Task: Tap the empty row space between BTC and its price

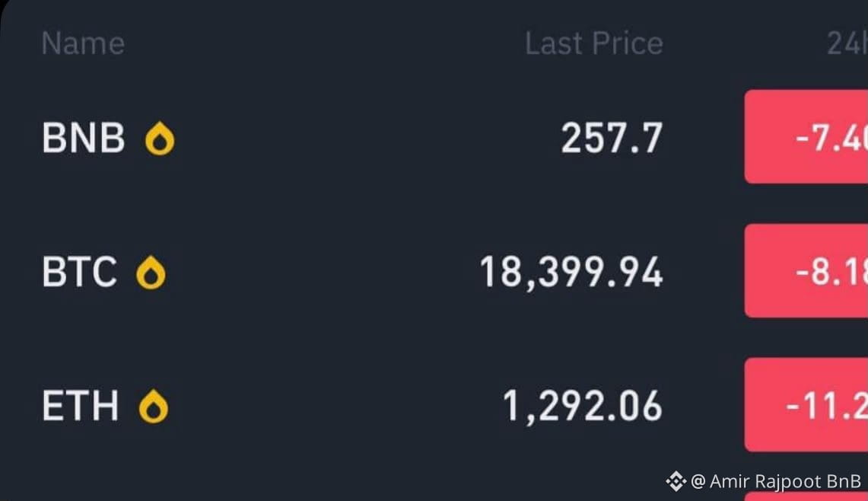Action: 323,272
